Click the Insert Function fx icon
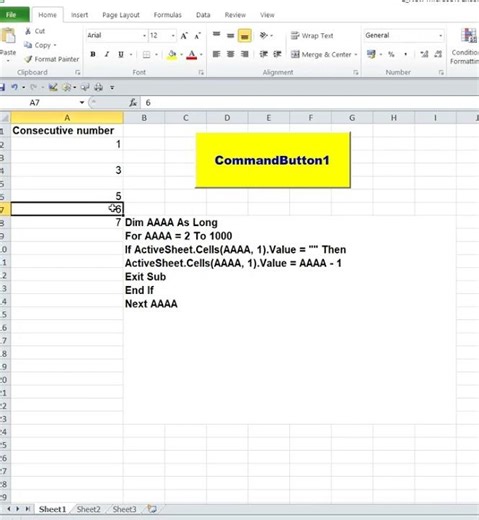Image resolution: width=479 pixels, height=520 pixels. 133,103
